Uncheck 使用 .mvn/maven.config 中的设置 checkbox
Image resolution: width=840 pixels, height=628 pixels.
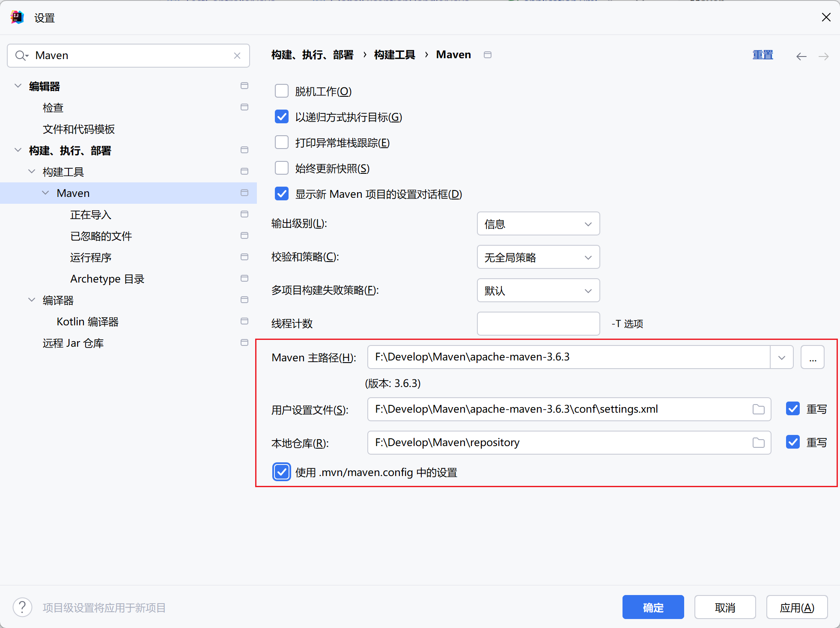pyautogui.click(x=282, y=472)
